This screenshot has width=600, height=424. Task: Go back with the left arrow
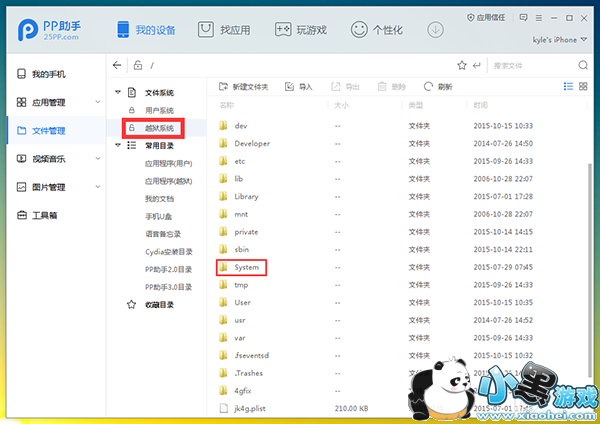pyautogui.click(x=117, y=65)
